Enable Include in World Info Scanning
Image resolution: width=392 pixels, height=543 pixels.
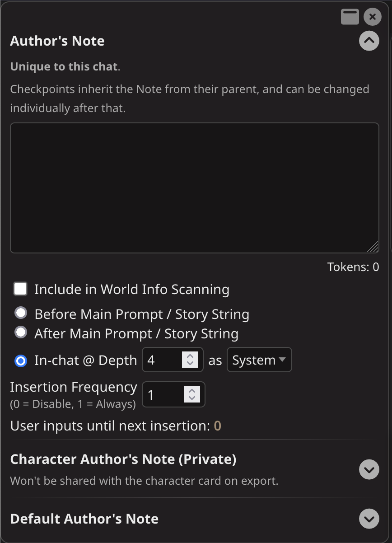tap(21, 289)
